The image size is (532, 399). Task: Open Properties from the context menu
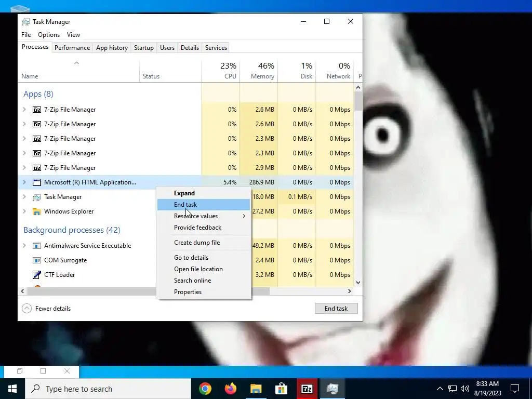pyautogui.click(x=204, y=292)
